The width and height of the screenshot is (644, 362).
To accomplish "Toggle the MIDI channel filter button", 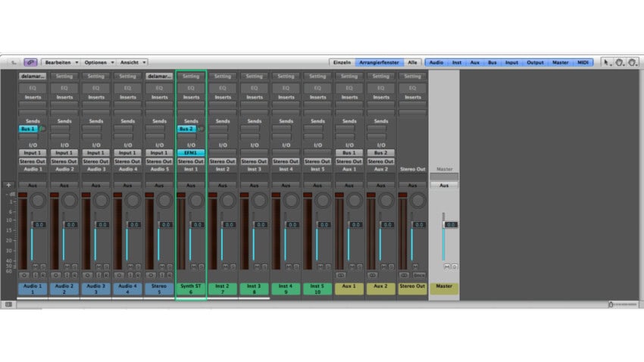I will click(583, 62).
